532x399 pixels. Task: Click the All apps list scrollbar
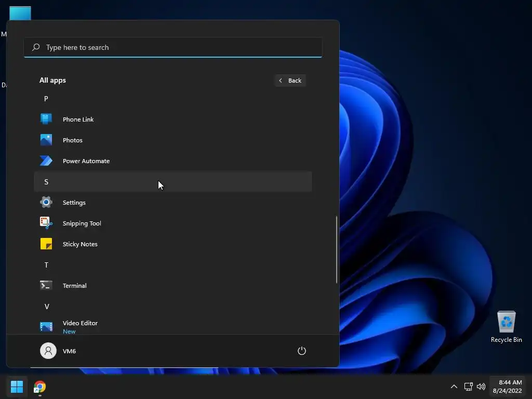(x=337, y=249)
